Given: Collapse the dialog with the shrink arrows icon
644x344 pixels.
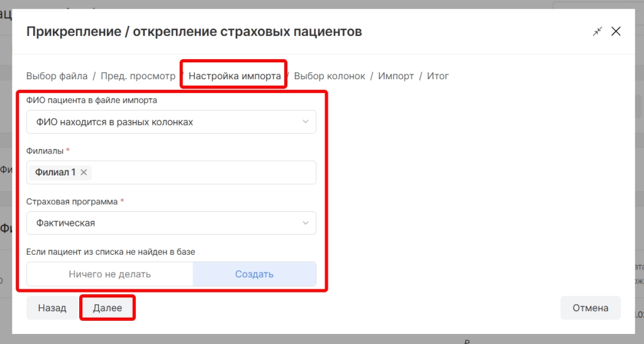Looking at the screenshot, I should coord(597,31).
